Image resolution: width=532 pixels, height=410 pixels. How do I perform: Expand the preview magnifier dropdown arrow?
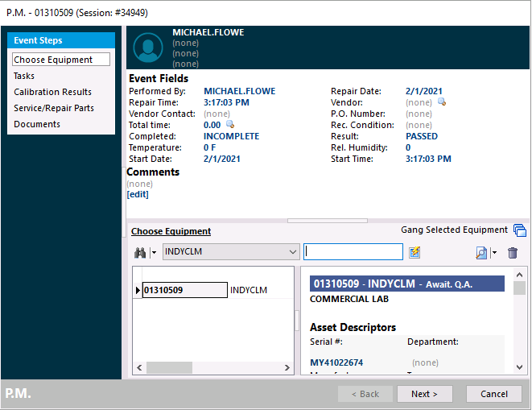click(494, 253)
